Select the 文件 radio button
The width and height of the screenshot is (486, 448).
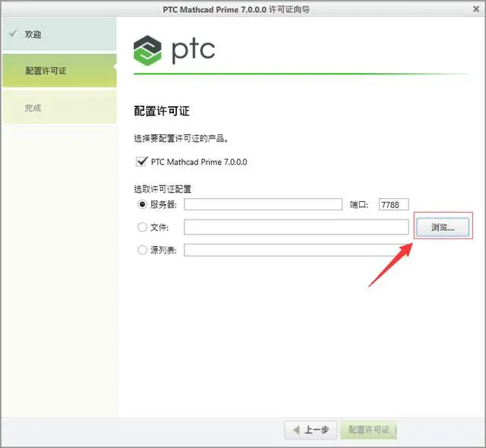[142, 227]
